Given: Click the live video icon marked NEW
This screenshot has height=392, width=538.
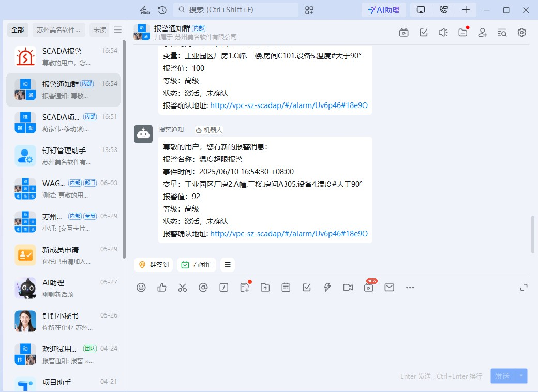Looking at the screenshot, I should (x=369, y=288).
